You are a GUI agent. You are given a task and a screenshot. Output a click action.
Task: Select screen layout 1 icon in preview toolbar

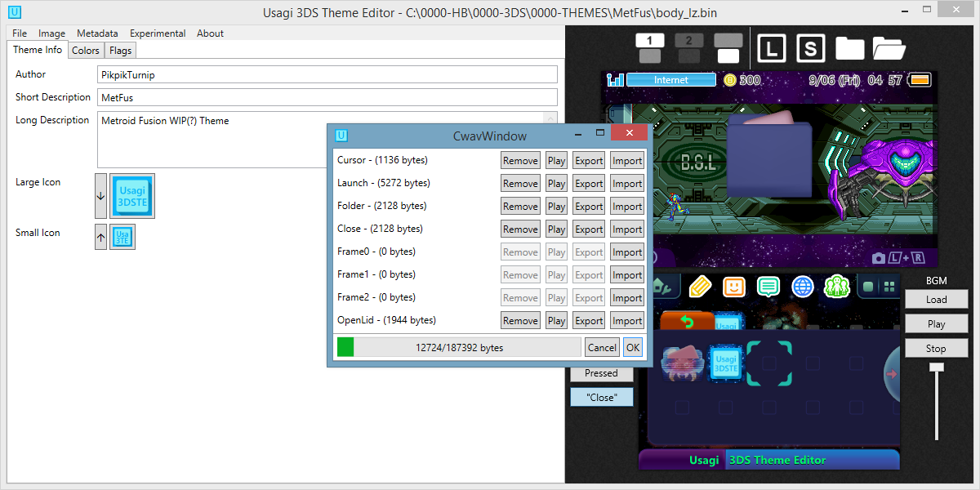coord(649,48)
